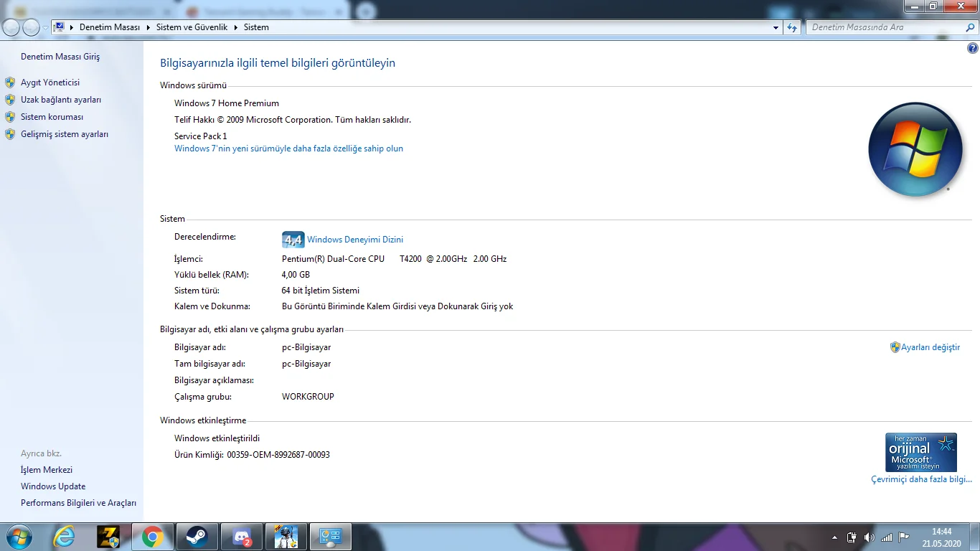Click the shield icon next to Ayarları değiştir
Screen dimensions: 980x551
coord(895,347)
